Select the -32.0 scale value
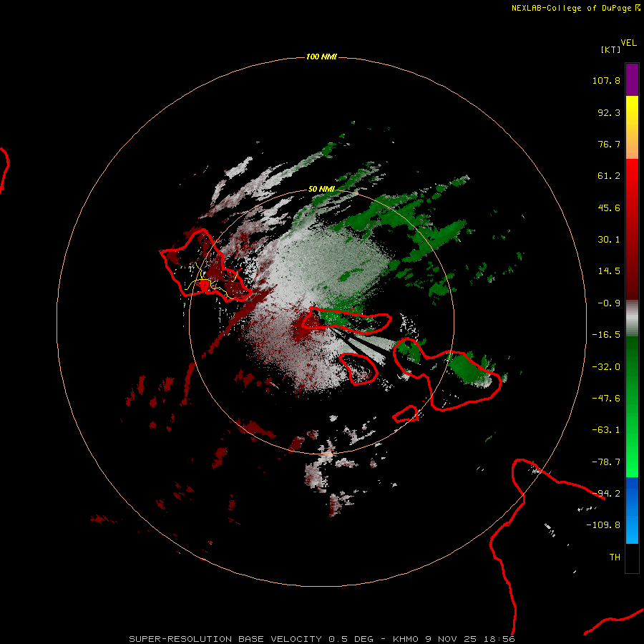Viewport: 644px width, 644px height. click(x=606, y=367)
